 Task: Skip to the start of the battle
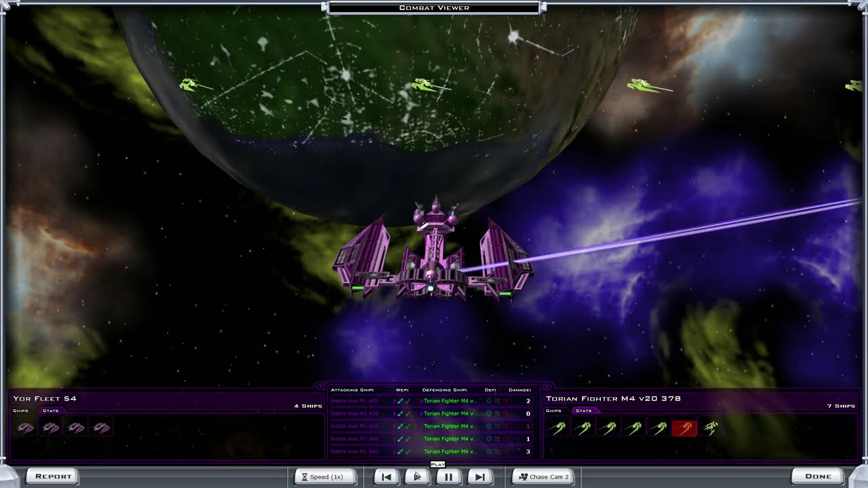click(x=387, y=476)
